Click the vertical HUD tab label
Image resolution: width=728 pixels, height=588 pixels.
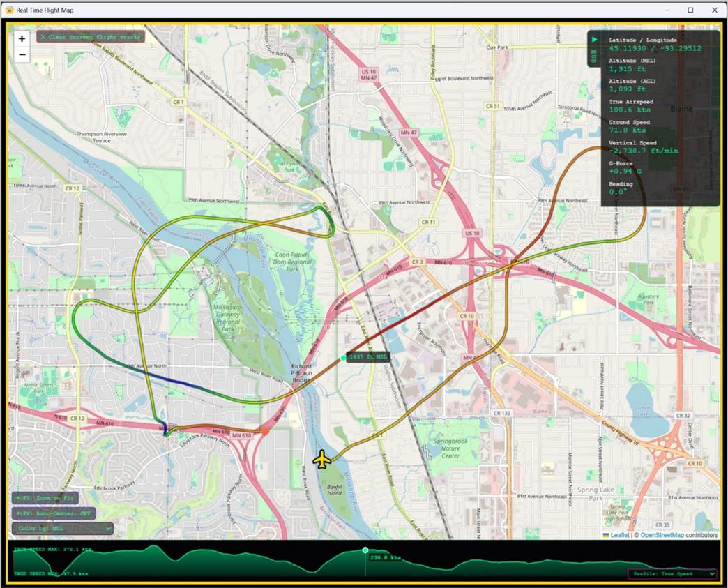pyautogui.click(x=594, y=56)
